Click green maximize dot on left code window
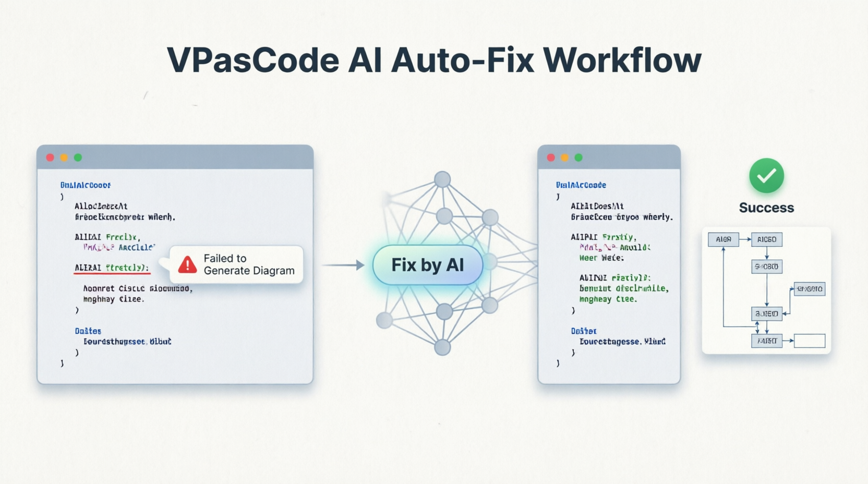The image size is (868, 484). pos(78,158)
